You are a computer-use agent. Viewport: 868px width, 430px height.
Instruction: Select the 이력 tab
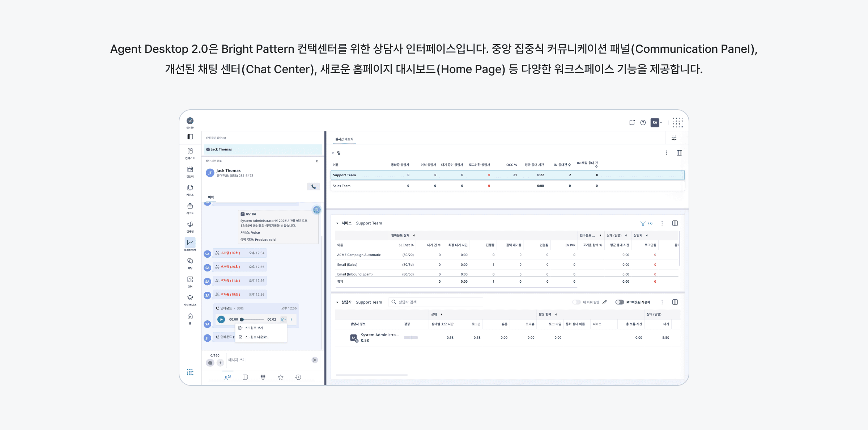[211, 197]
